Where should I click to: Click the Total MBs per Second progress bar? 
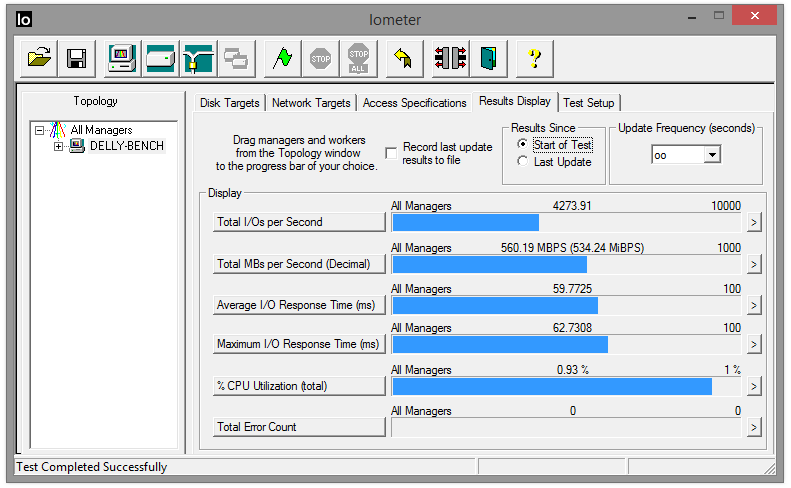(566, 264)
